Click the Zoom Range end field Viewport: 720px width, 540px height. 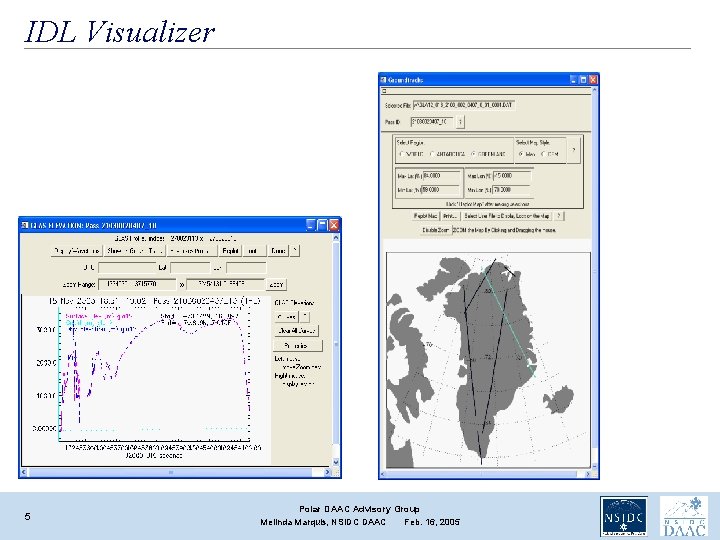pos(225,285)
